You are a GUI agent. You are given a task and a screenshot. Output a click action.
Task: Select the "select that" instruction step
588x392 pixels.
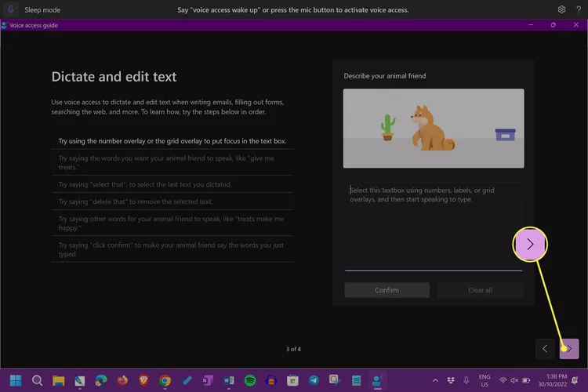coord(172,184)
